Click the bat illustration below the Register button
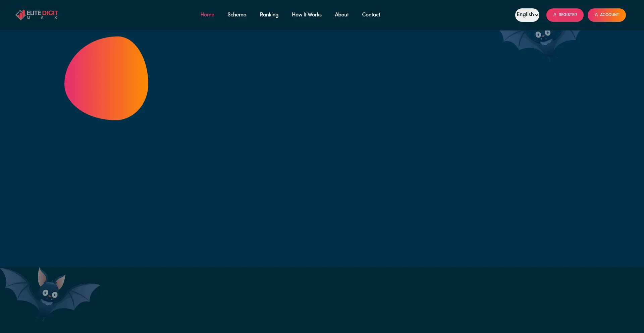The height and width of the screenshot is (333, 644). pyautogui.click(x=541, y=42)
